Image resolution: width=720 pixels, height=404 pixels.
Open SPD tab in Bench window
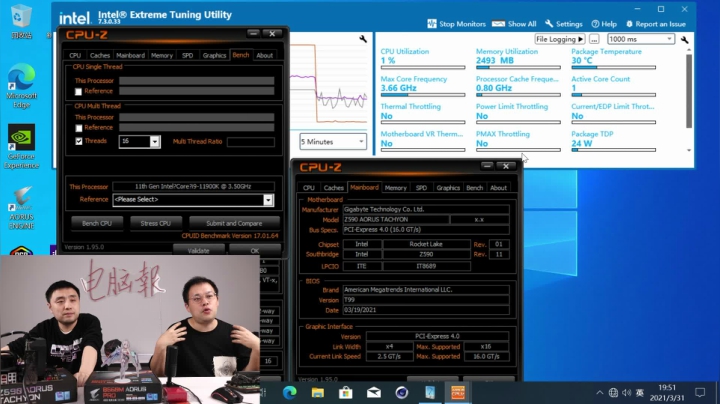tap(187, 55)
